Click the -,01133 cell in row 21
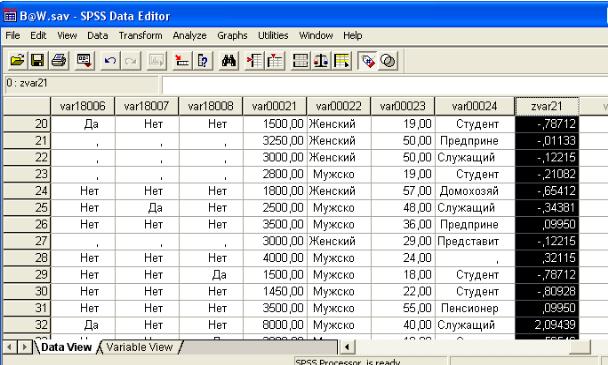The image size is (608, 365). pos(547,140)
